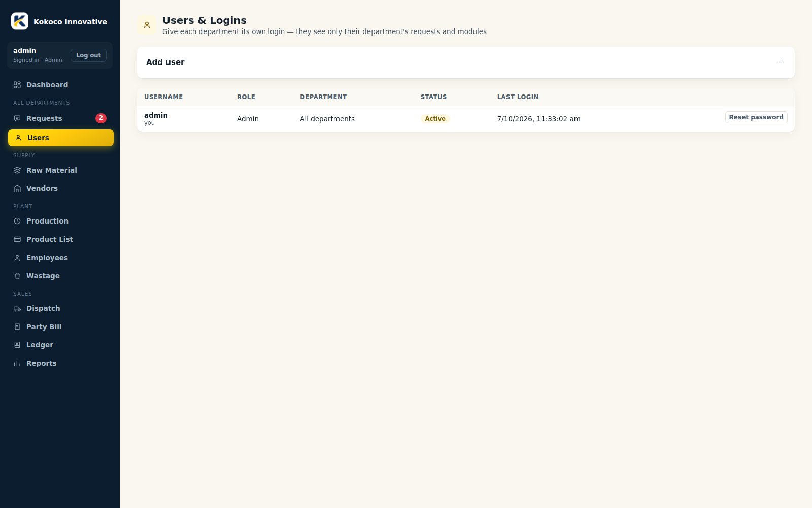Click the Wastage trash icon

pyautogui.click(x=17, y=276)
